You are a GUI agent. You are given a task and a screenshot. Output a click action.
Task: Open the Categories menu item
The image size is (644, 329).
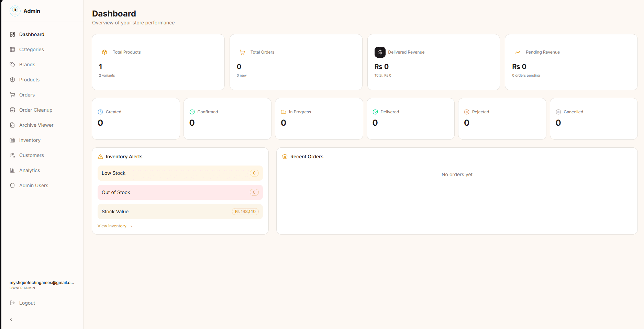coord(43,49)
